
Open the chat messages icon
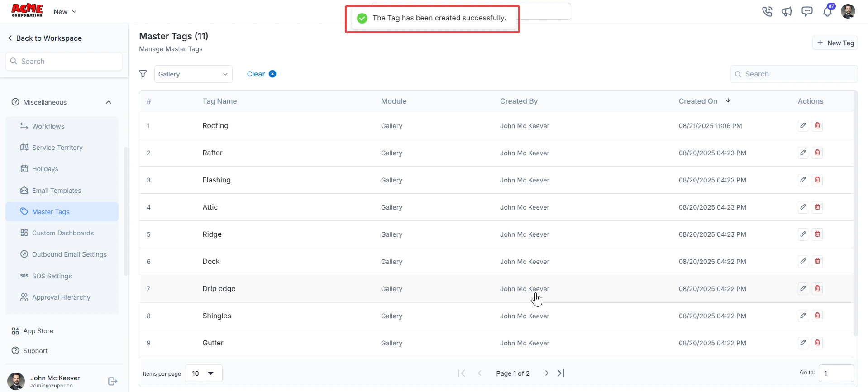(x=807, y=11)
